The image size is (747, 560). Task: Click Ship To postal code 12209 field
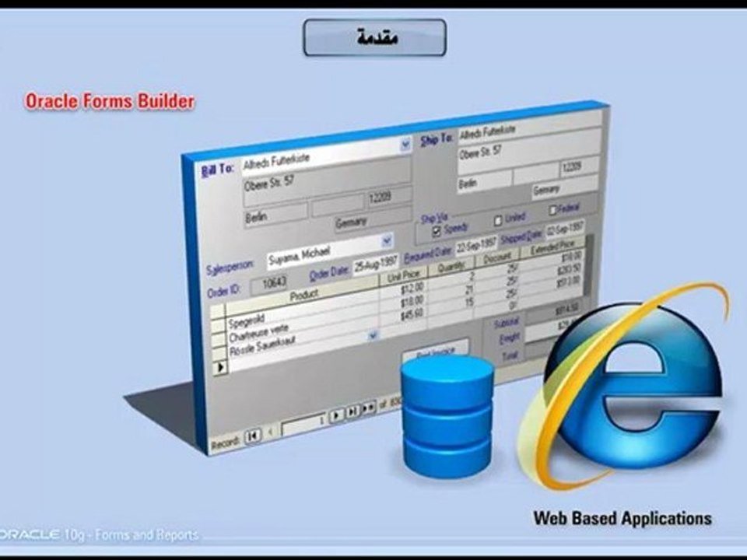click(578, 166)
